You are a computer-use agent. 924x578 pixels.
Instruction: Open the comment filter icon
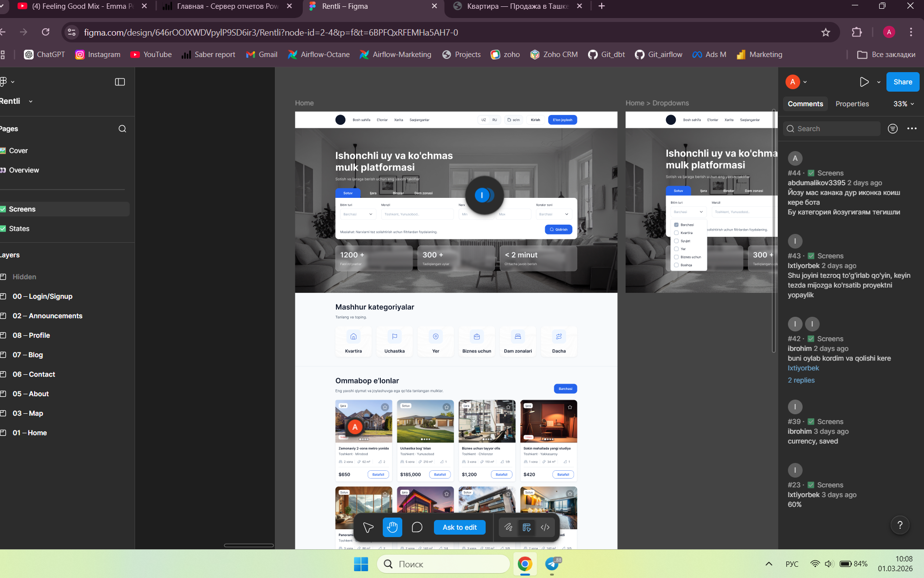893,129
